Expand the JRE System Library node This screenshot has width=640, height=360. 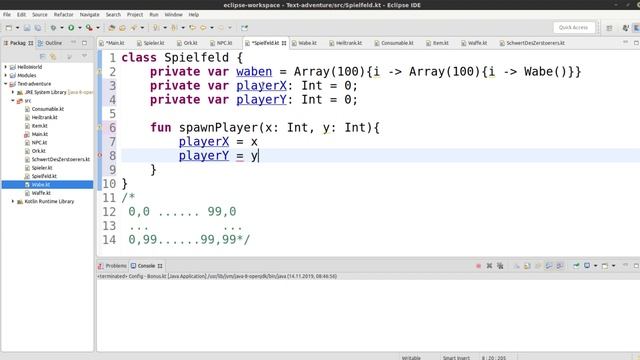click(x=13, y=92)
